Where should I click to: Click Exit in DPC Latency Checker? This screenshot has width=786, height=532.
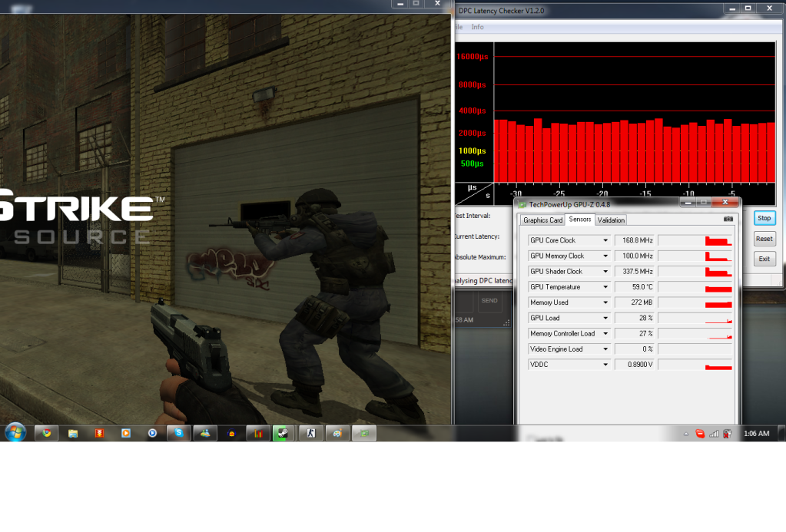point(764,259)
